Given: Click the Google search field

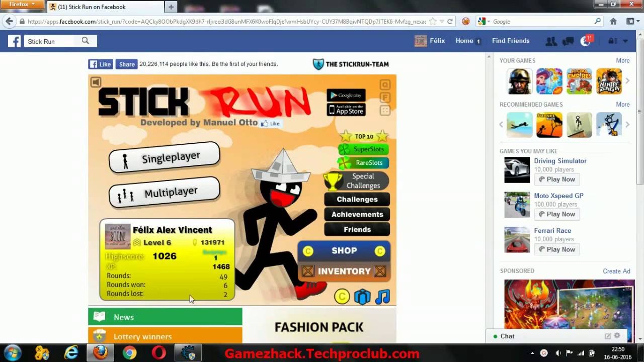Looking at the screenshot, I should (542, 22).
